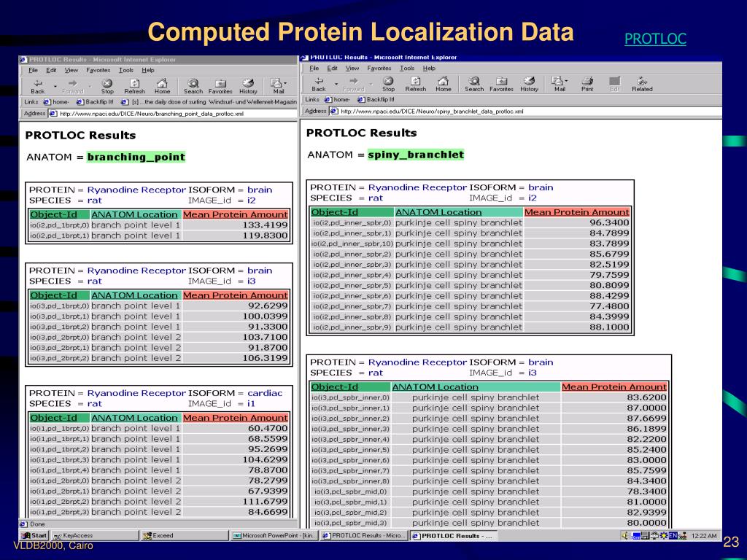Click the Windows Start button
The image size is (747, 560).
[35, 535]
